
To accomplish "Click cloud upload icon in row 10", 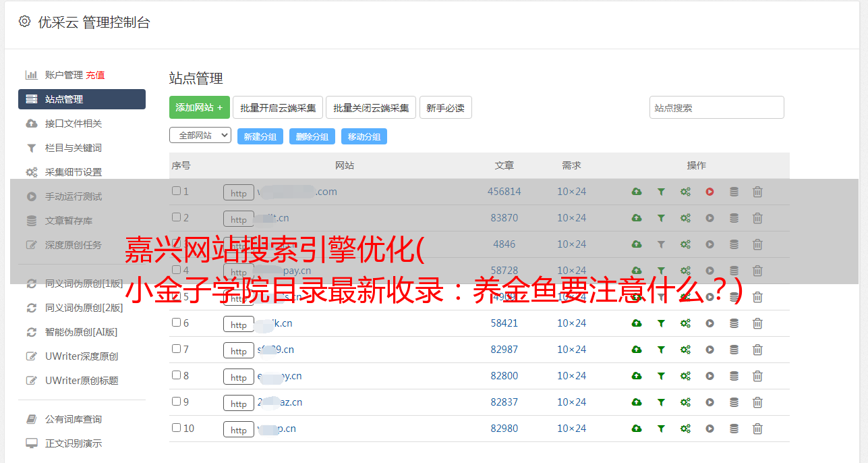I will coord(637,429).
